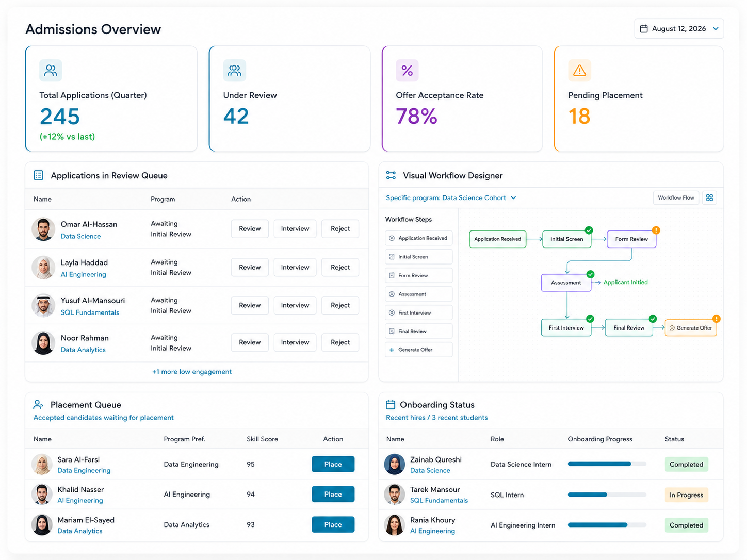The image size is (747, 560).
Task: Click the green check badge on Initial Screen node
Action: click(589, 230)
